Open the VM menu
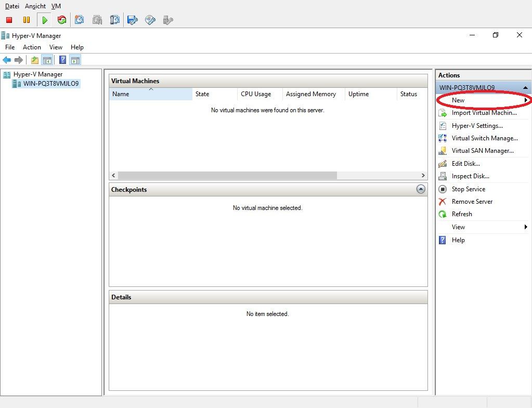Viewport: 532px width, 408px height. [x=56, y=6]
